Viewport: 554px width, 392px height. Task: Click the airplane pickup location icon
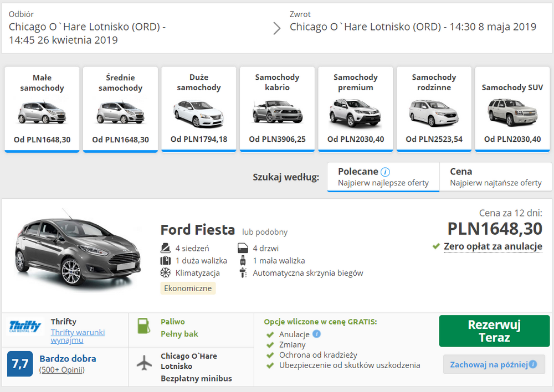pos(144,363)
